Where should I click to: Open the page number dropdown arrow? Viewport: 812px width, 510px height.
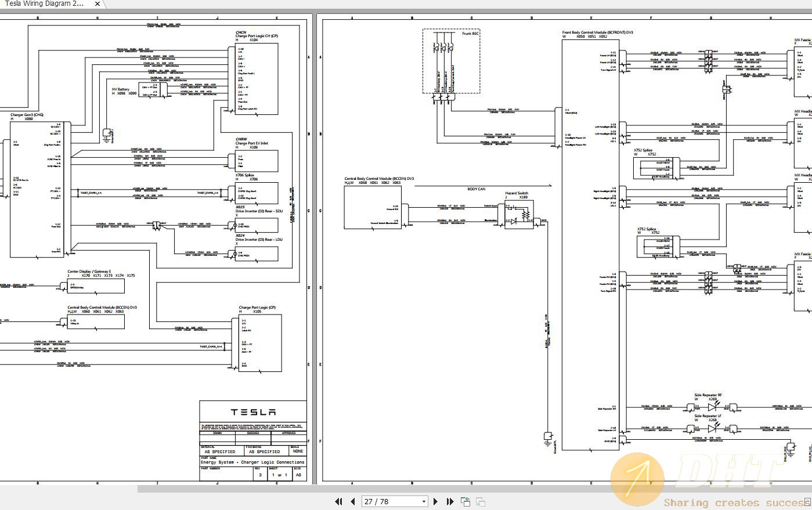(424, 502)
